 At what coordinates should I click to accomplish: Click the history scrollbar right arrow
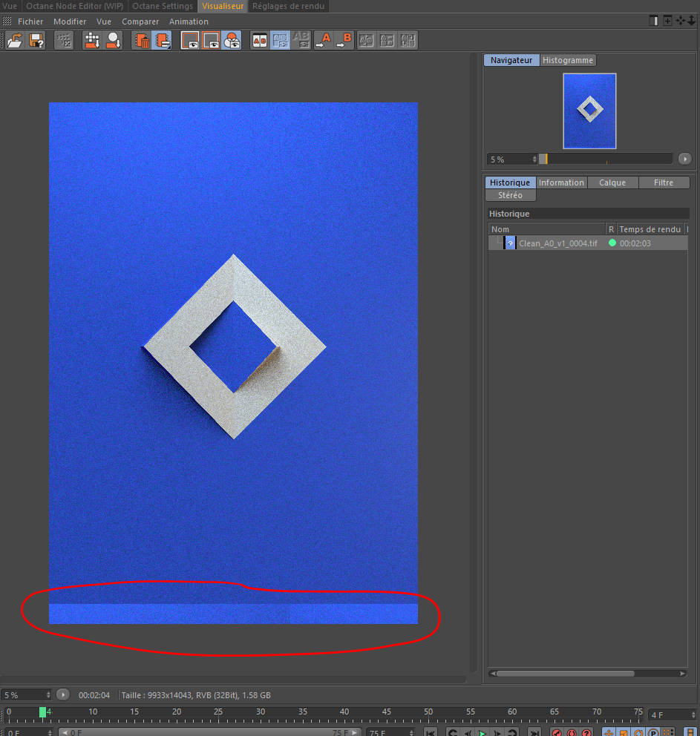click(682, 674)
